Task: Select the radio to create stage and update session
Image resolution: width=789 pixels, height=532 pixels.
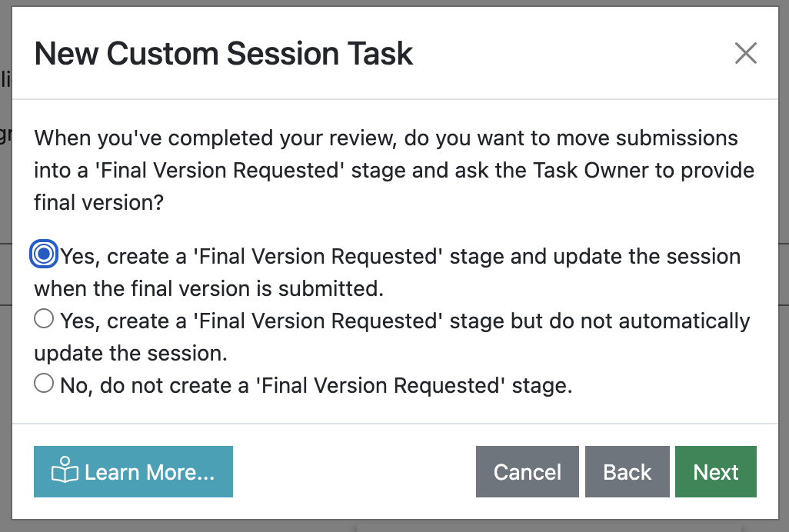Action: tap(44, 254)
